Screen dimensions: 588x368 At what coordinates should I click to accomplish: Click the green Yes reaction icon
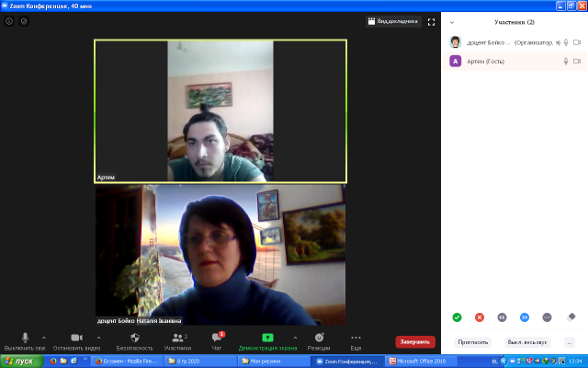(457, 317)
